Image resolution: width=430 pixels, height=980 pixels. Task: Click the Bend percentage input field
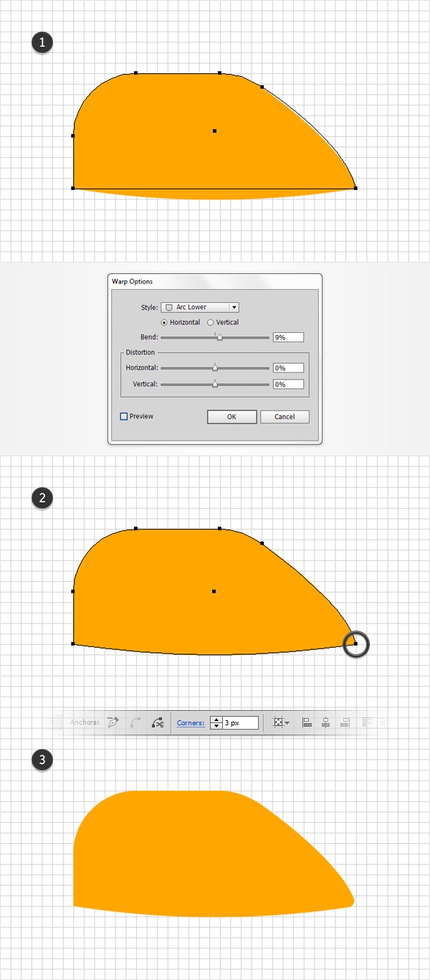click(288, 337)
